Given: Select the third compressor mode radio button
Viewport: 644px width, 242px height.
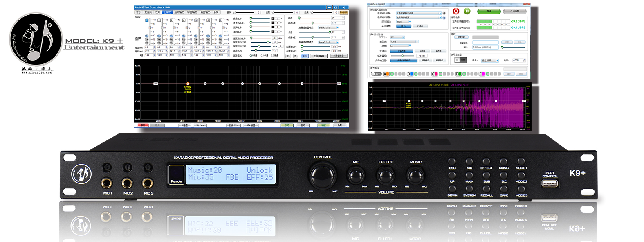Looking at the screenshot, I should [272, 56].
